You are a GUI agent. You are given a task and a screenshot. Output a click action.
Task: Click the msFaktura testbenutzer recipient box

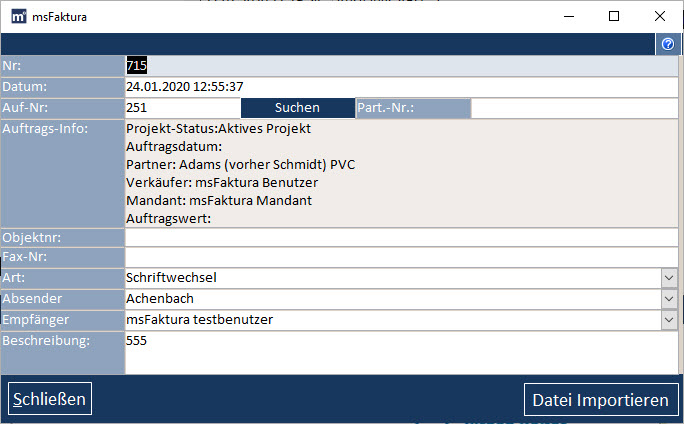pos(393,320)
